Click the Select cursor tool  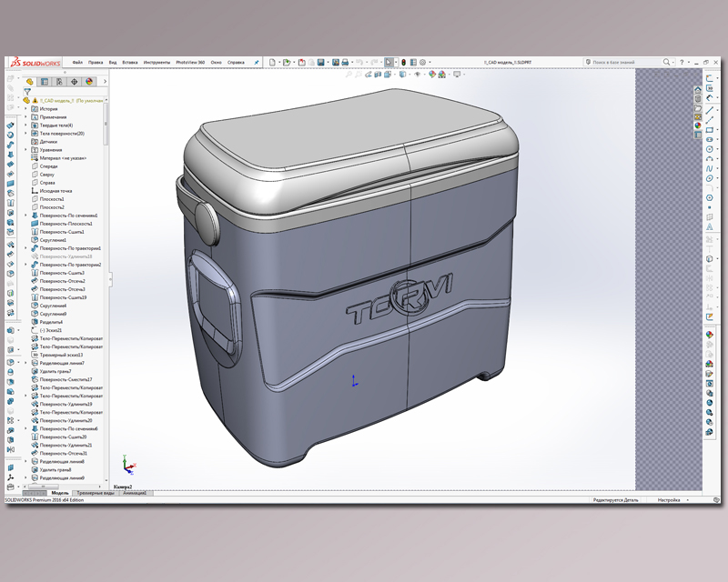tap(389, 62)
